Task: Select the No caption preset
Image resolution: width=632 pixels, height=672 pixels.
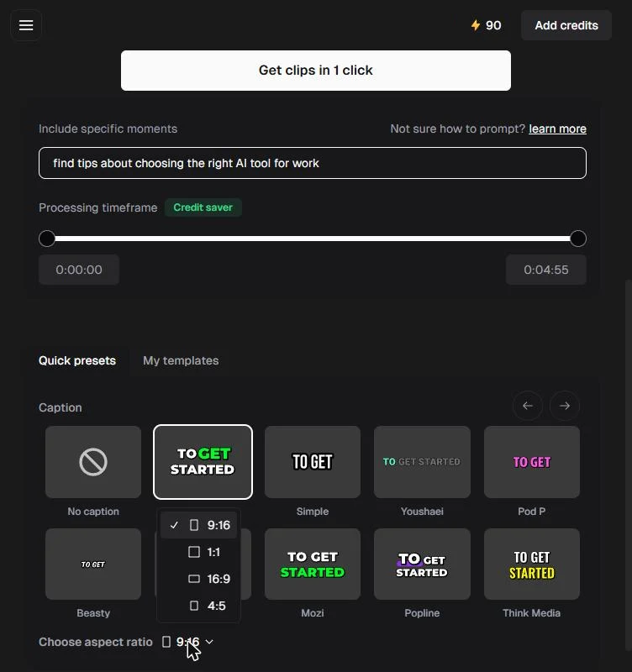Action: (x=93, y=462)
